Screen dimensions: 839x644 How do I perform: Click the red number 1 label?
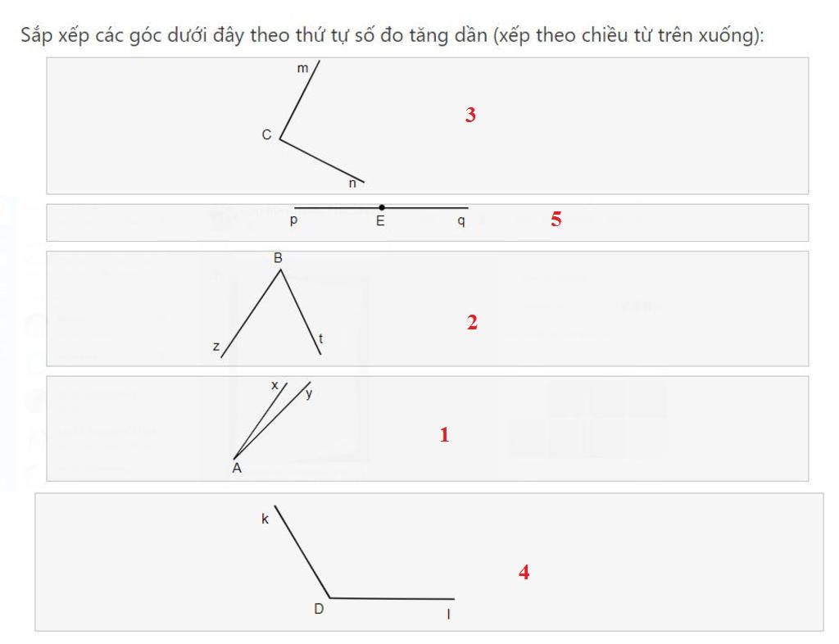pos(445,435)
